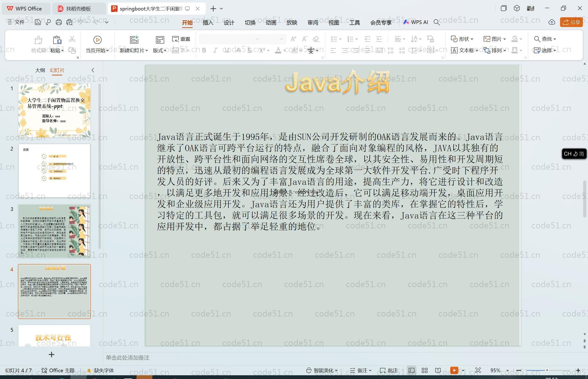
Task: Click the Reset (重置) slide button
Action: click(x=181, y=39)
